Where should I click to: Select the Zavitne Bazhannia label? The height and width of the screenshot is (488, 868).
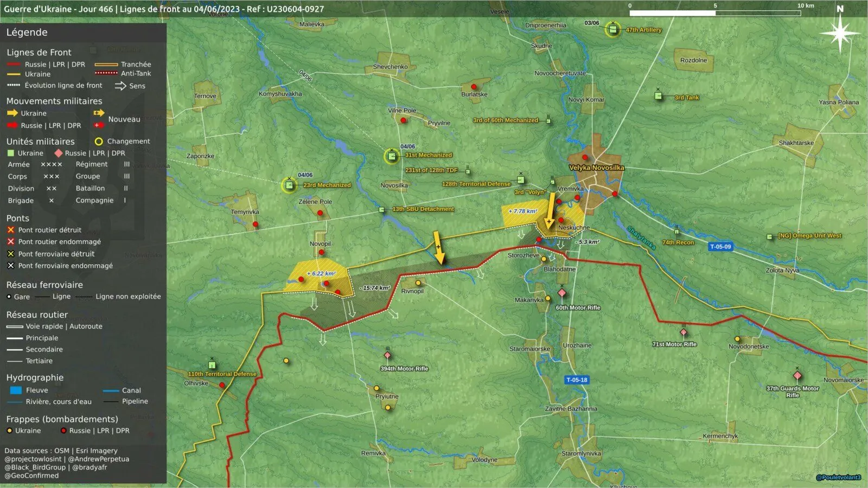click(571, 409)
